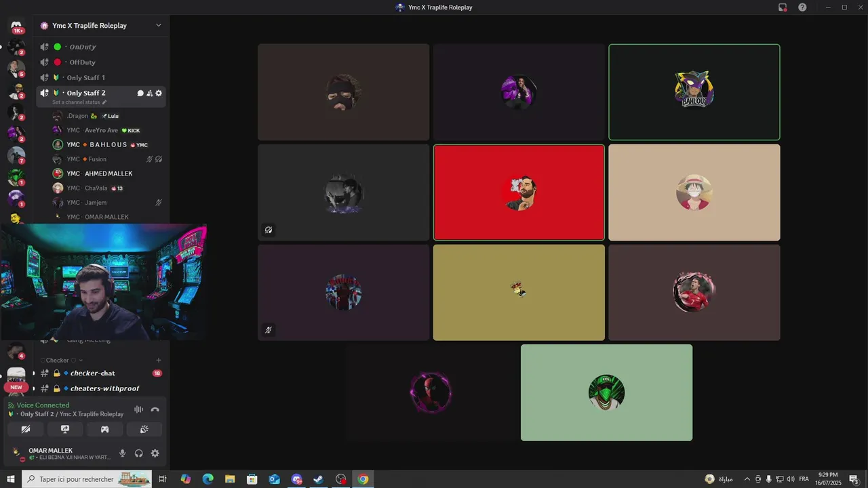Viewport: 868px width, 488px height.
Task: Focus Spider-Man pink glow avatar tile
Action: coord(431,392)
